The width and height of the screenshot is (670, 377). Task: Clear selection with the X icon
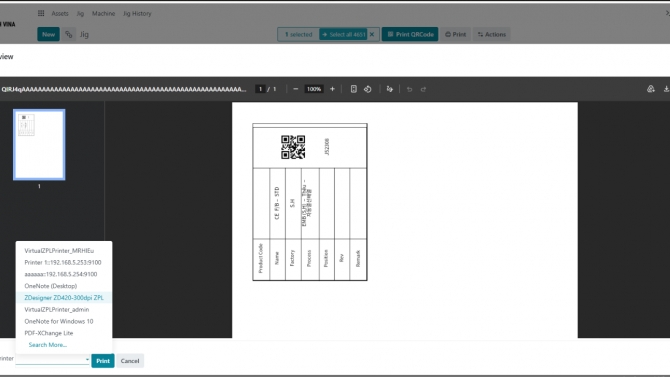coord(372,34)
